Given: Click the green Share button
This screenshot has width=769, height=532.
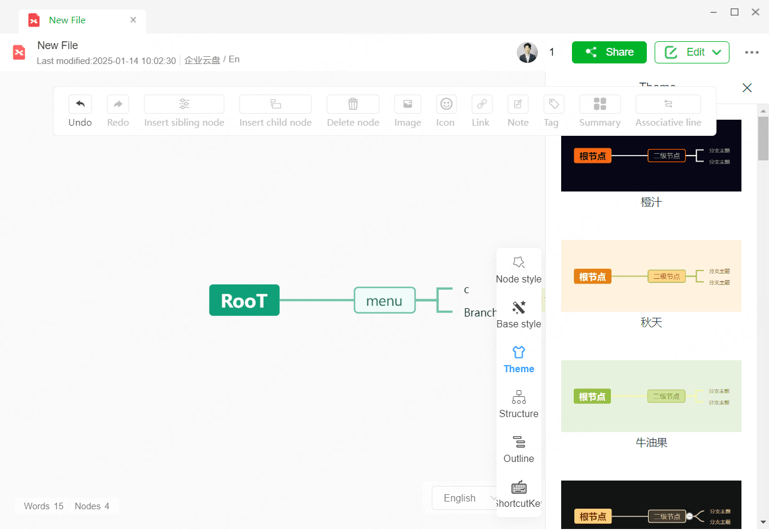Looking at the screenshot, I should point(609,52).
